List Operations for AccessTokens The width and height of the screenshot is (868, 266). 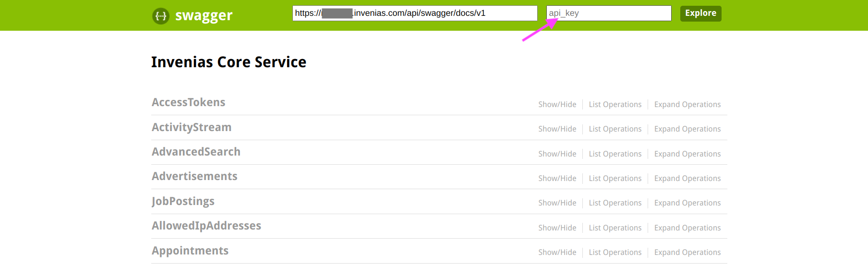[x=615, y=105]
